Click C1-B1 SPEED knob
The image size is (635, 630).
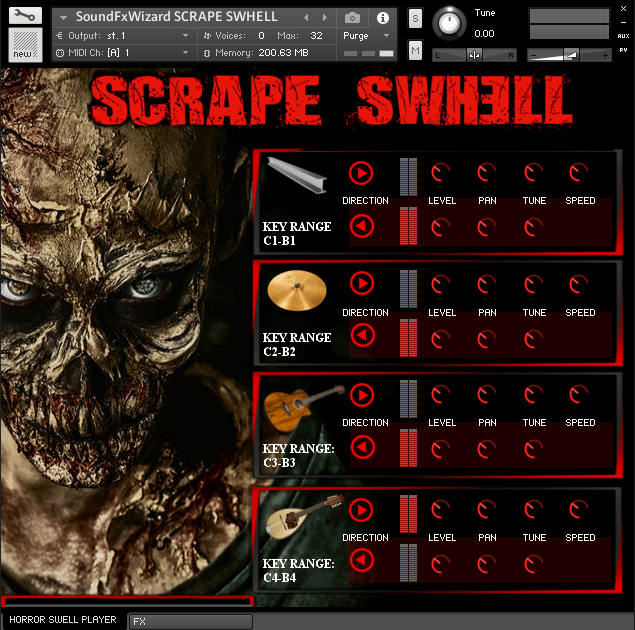(578, 173)
